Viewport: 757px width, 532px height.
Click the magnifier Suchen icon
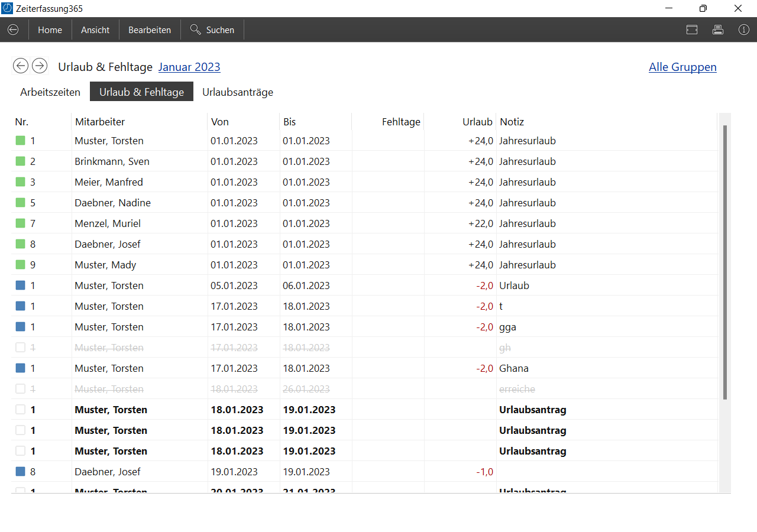click(x=195, y=30)
